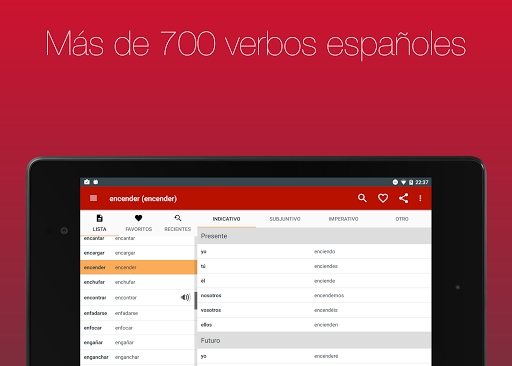Switch to the Otro tab
This screenshot has height=366, width=512.
[402, 219]
